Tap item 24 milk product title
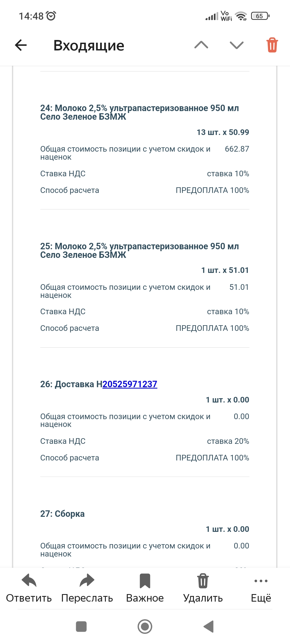The width and height of the screenshot is (290, 644). [x=139, y=112]
